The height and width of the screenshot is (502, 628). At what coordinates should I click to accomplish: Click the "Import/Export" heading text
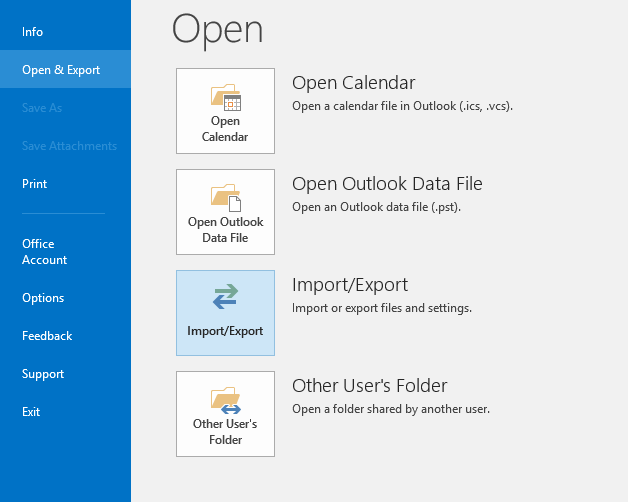point(350,285)
